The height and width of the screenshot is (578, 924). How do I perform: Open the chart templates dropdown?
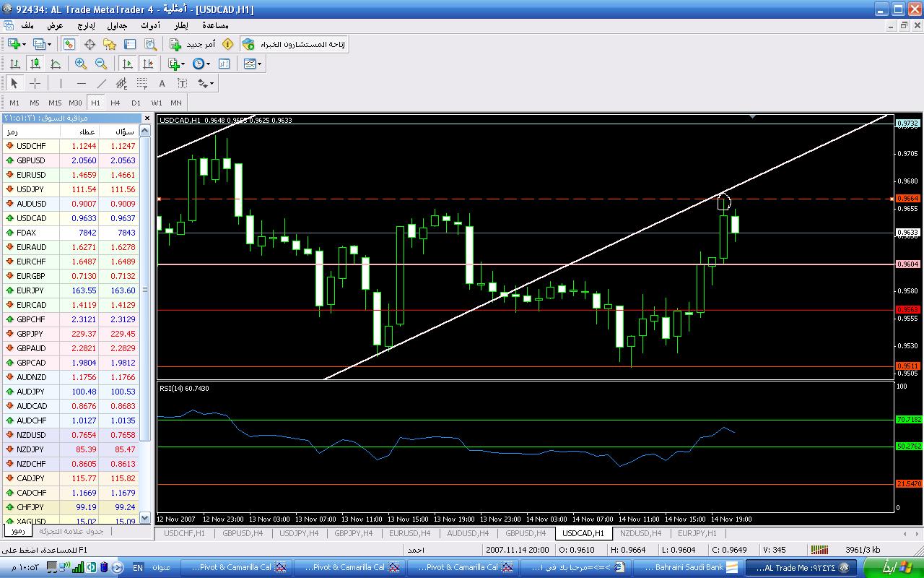[253, 64]
